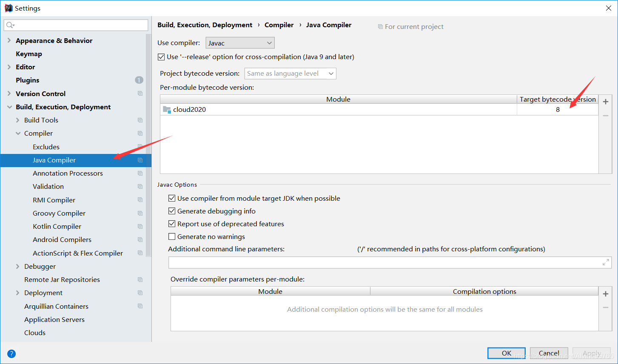Click the Cancel button
The width and height of the screenshot is (618, 364).
tap(549, 353)
